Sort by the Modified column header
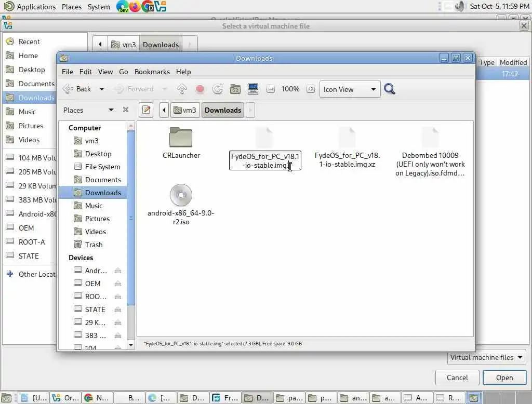The width and height of the screenshot is (532, 404). click(513, 62)
